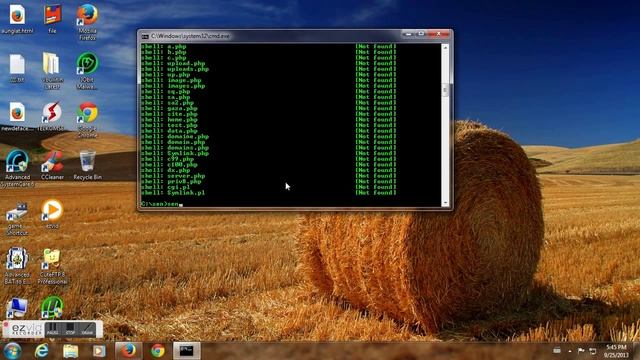The image size is (640, 360).
Task: Click the keyboard icon in the system tray
Action: click(x=557, y=350)
